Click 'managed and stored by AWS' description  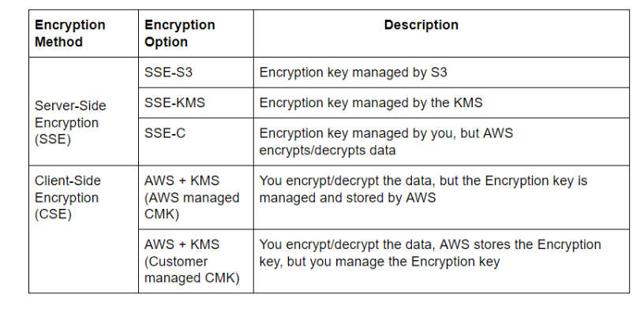[x=347, y=198]
